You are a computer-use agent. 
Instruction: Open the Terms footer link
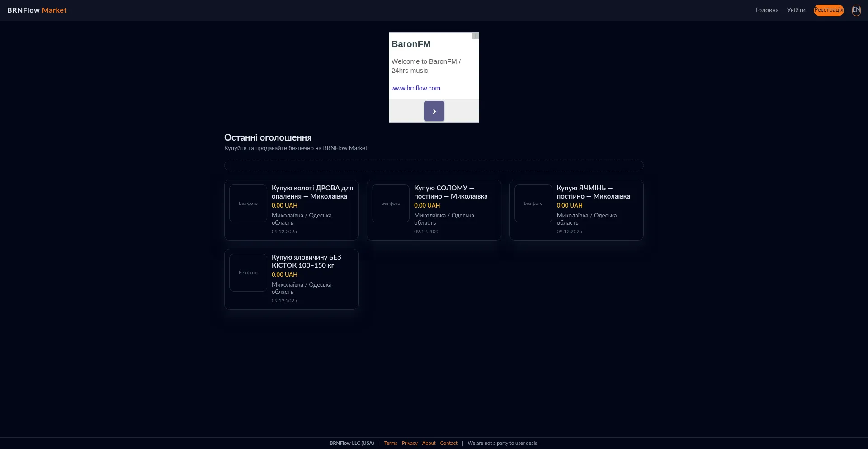(x=391, y=443)
